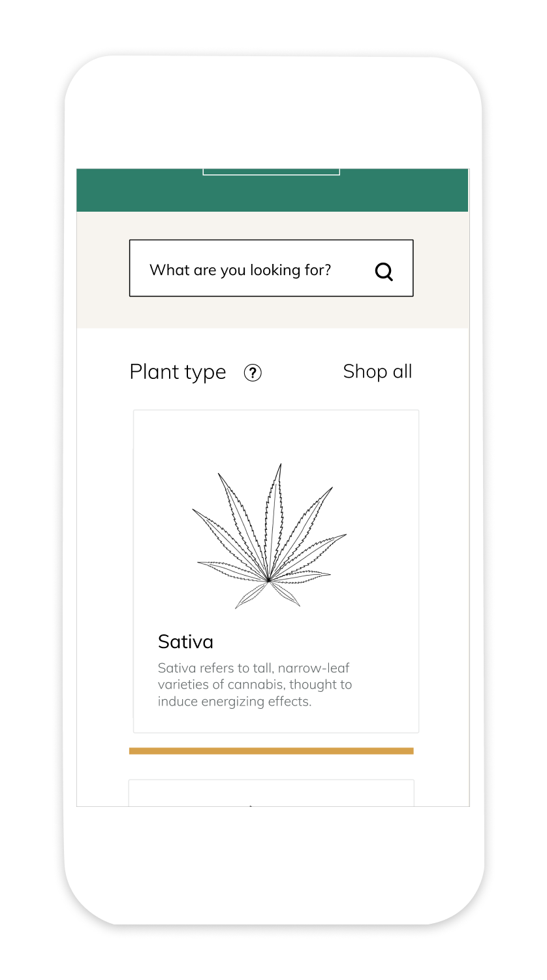Open the Shop all link
547x980 pixels.
tap(377, 371)
